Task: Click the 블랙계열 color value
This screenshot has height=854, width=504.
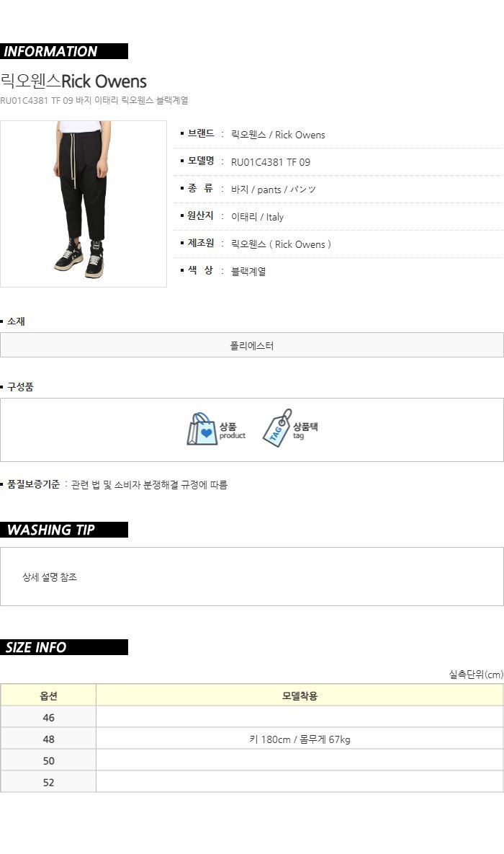Action: click(x=248, y=271)
